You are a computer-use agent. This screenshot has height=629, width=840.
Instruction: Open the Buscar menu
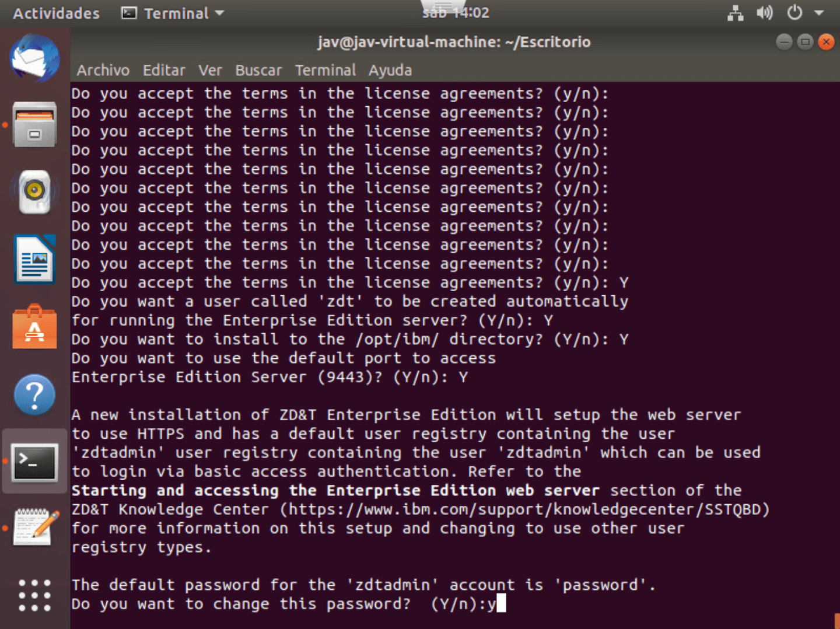pyautogui.click(x=258, y=71)
